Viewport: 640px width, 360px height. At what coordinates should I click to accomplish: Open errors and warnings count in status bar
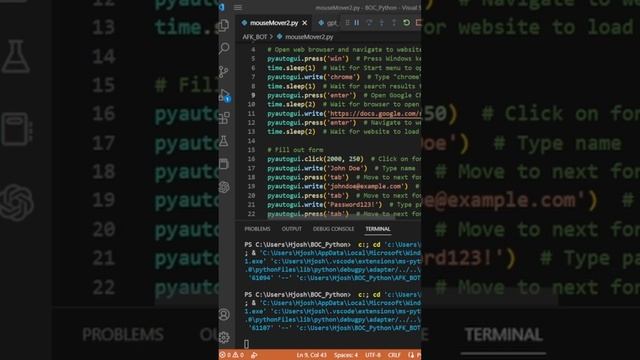click(x=231, y=355)
